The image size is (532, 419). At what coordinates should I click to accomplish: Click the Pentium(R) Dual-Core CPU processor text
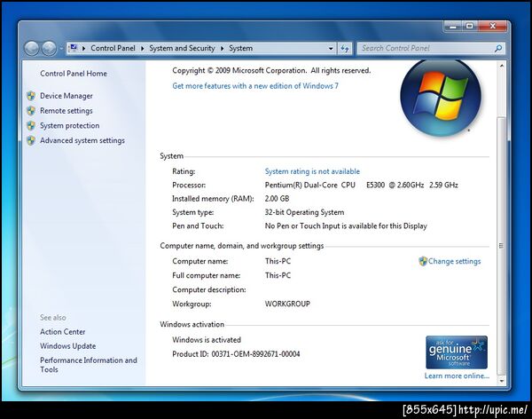[362, 186]
